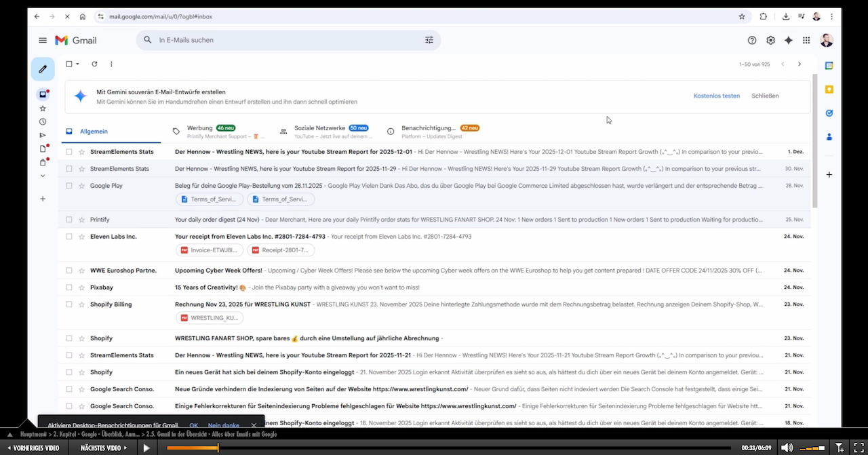Open search filter options icon
Viewport: 868px width, 455px height.
[429, 41]
